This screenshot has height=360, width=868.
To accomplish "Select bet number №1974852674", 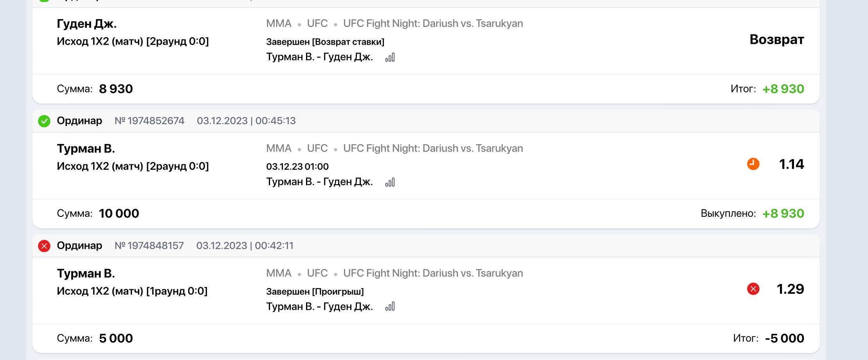I will [x=149, y=121].
